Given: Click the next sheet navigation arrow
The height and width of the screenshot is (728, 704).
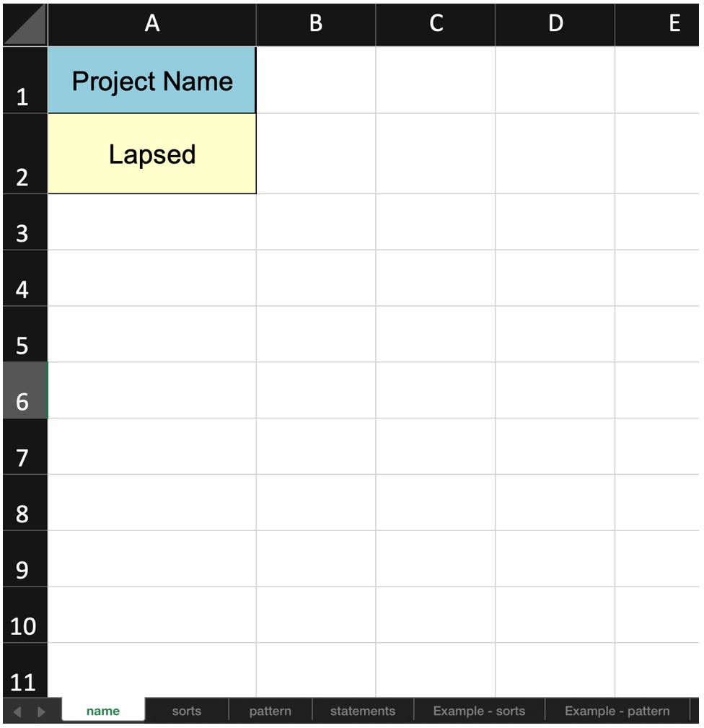Looking at the screenshot, I should pyautogui.click(x=41, y=711).
